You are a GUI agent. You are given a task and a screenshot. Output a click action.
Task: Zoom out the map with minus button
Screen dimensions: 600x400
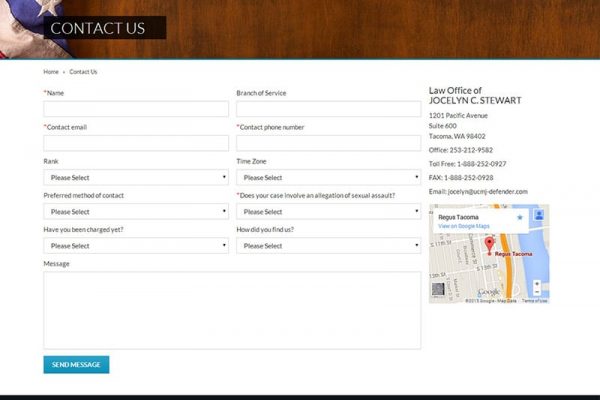click(x=537, y=292)
